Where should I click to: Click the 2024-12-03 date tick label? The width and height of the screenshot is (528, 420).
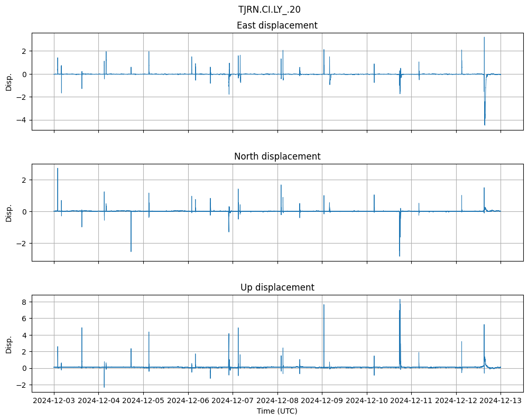coord(54,400)
